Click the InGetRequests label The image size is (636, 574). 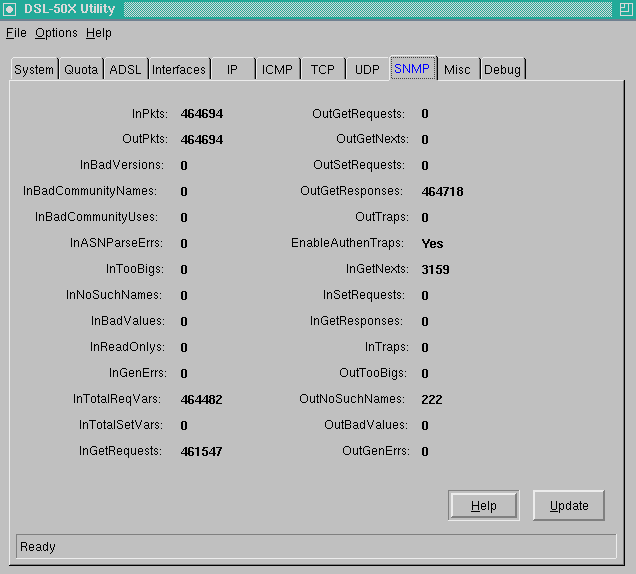(120, 451)
